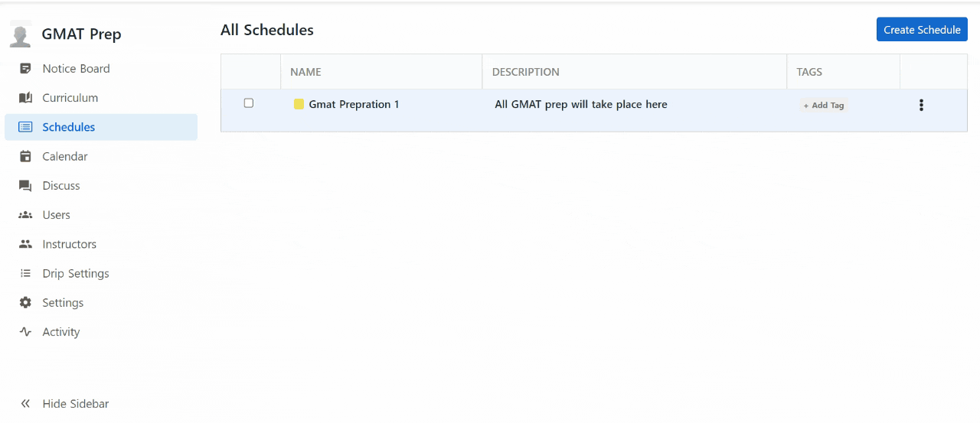Open the Settings gear icon
Screen dimensions: 980x423
point(25,303)
